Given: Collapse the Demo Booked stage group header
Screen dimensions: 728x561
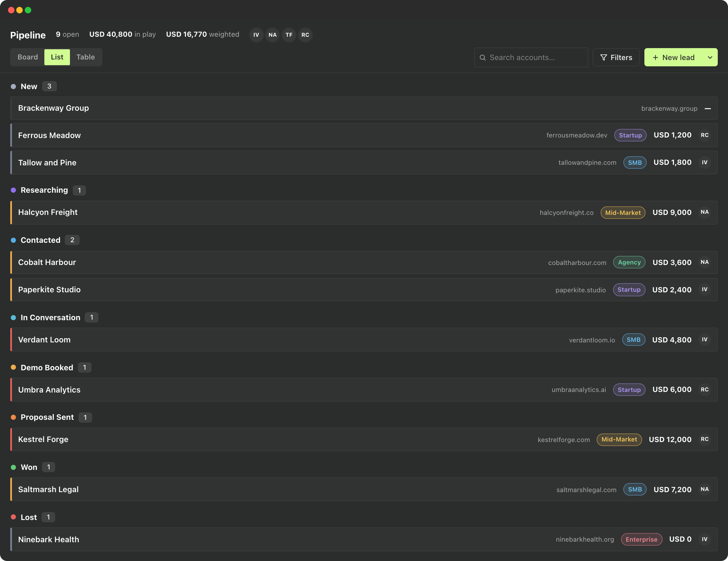Looking at the screenshot, I should [51, 367].
